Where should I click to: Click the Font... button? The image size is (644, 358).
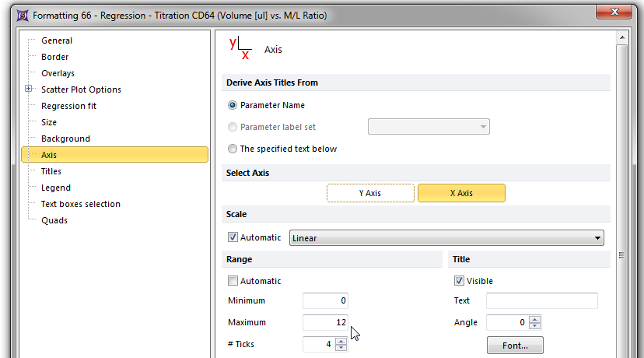[514, 345]
